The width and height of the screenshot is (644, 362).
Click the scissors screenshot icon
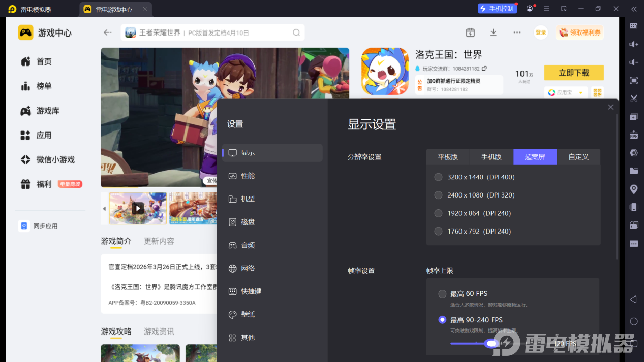tap(634, 98)
